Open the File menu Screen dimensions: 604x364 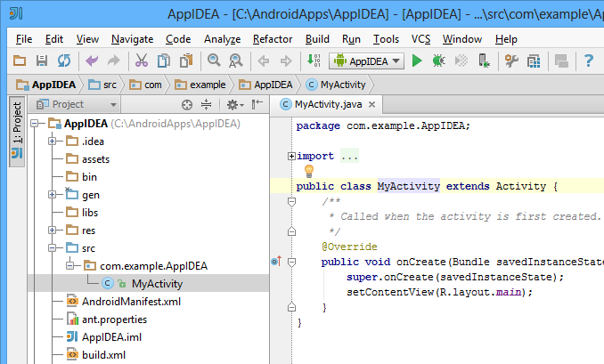[24, 39]
